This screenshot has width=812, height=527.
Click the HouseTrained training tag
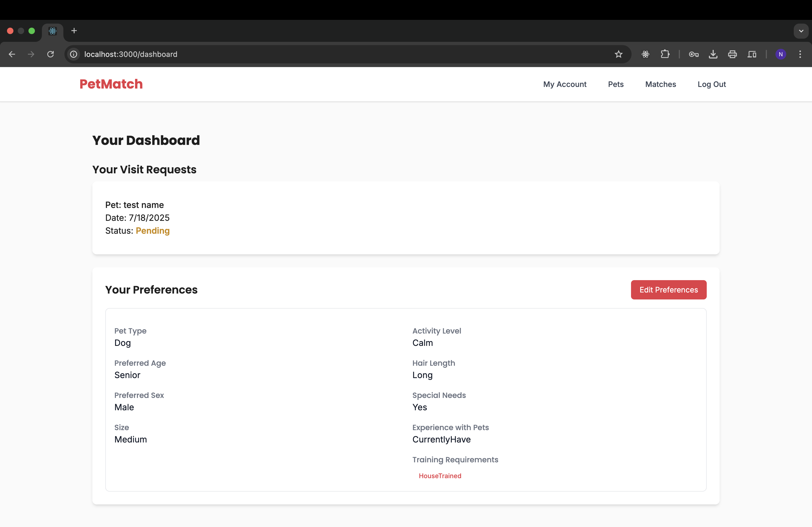click(440, 476)
